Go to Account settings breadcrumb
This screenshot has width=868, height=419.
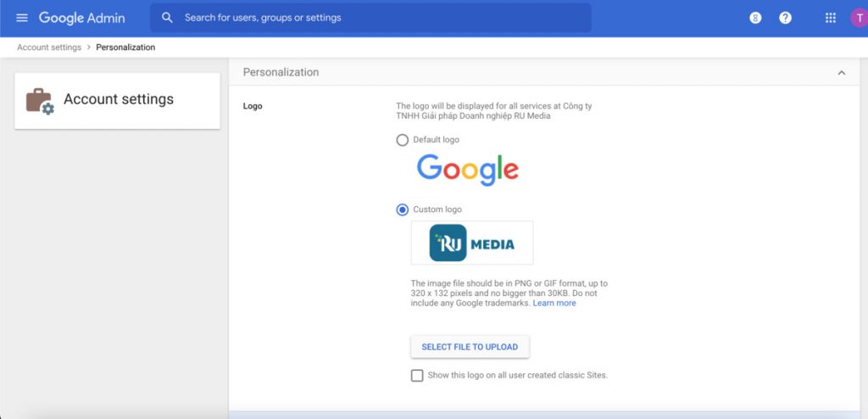pyautogui.click(x=49, y=47)
